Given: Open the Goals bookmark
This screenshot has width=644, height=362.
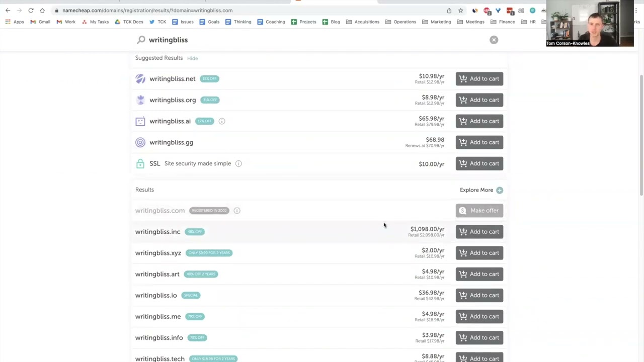Looking at the screenshot, I should (209, 22).
